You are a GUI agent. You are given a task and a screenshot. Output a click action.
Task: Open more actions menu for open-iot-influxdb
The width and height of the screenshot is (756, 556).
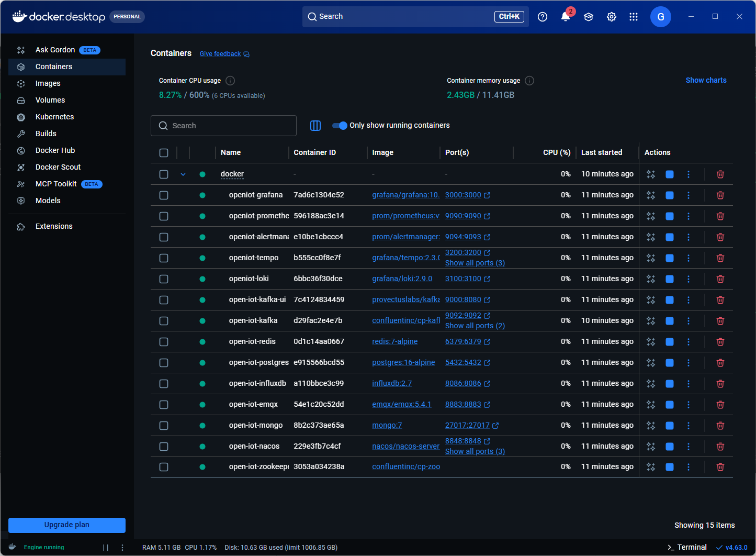click(x=689, y=384)
